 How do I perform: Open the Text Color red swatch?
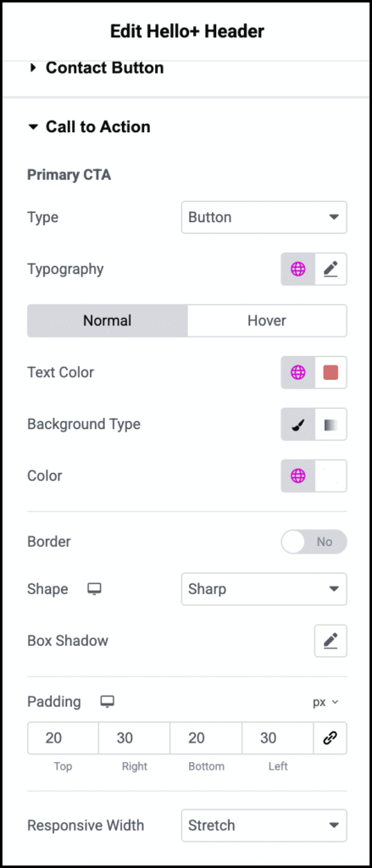[330, 373]
